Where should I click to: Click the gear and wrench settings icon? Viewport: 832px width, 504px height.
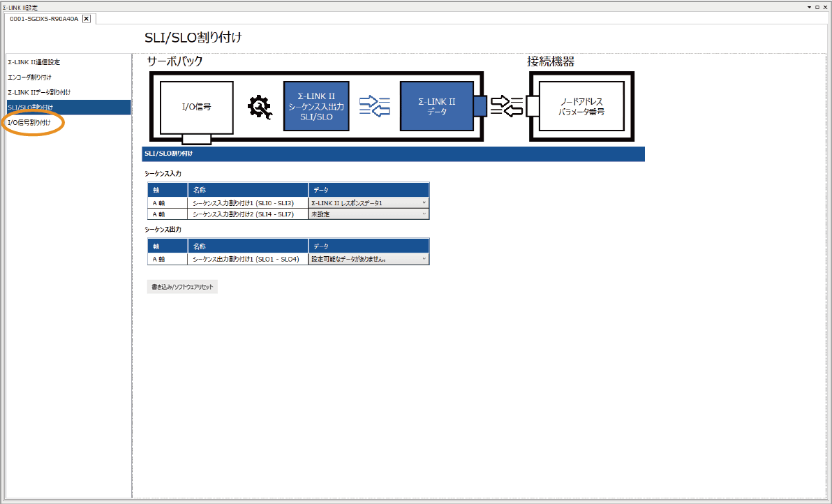(259, 106)
